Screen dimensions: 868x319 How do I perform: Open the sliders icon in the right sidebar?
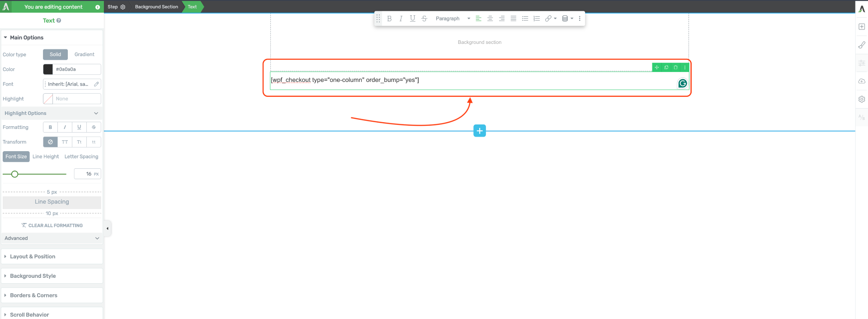(862, 63)
